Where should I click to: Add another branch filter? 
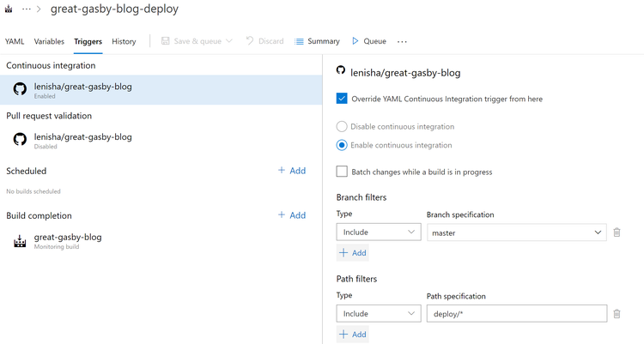[x=353, y=253]
